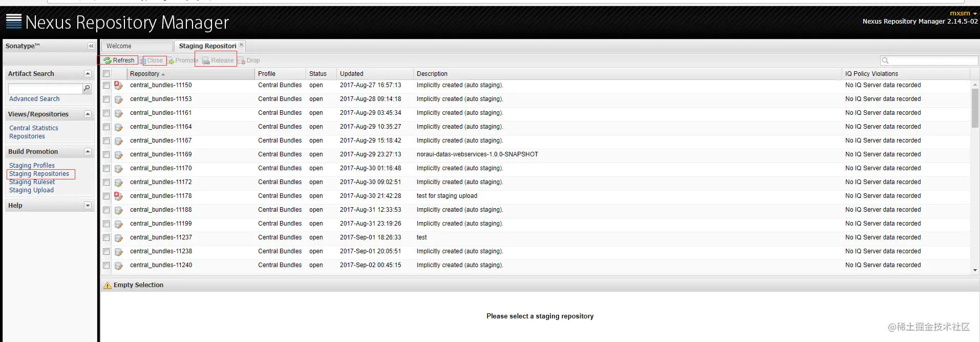
Task: Click repository icon for central_bundles-11188
Action: [x=118, y=210]
